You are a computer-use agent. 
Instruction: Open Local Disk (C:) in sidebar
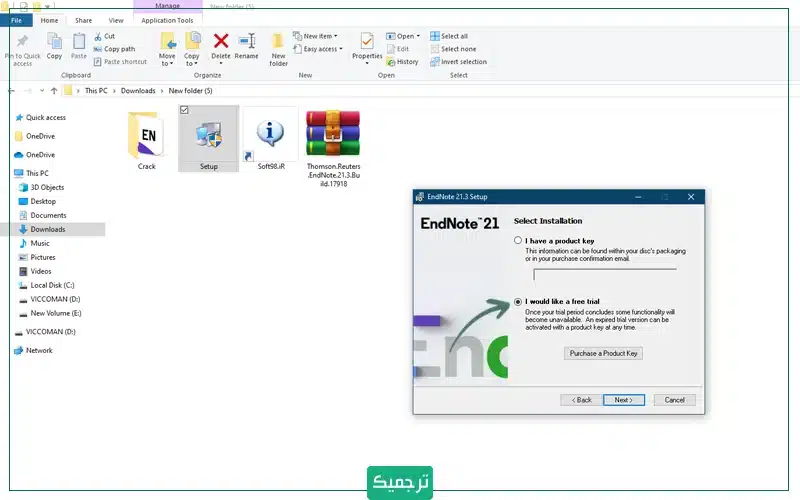(47, 285)
